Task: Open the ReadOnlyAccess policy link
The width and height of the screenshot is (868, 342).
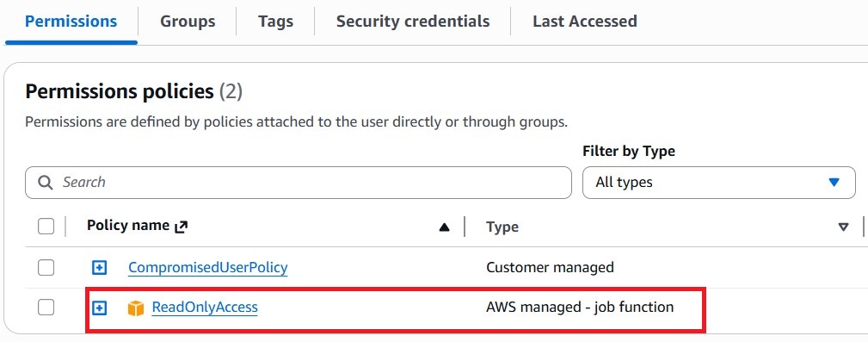Action: click(205, 307)
